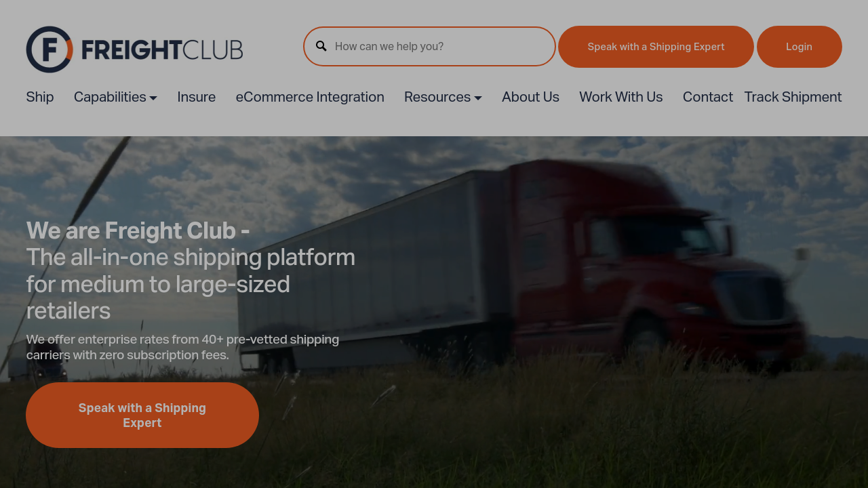Visit the About Us page
Screen dimensions: 868x488
(x=530, y=97)
